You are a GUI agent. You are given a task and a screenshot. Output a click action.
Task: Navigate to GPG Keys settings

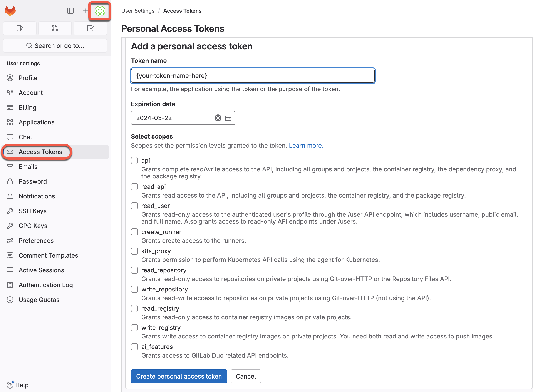pyautogui.click(x=33, y=226)
